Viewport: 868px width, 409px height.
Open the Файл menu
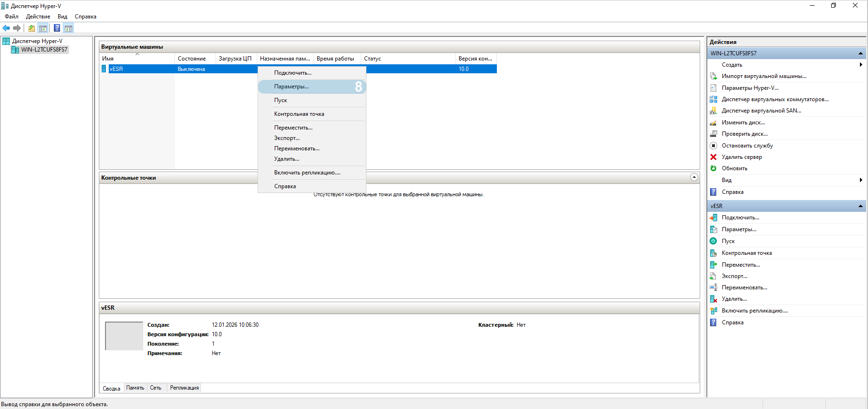point(12,17)
